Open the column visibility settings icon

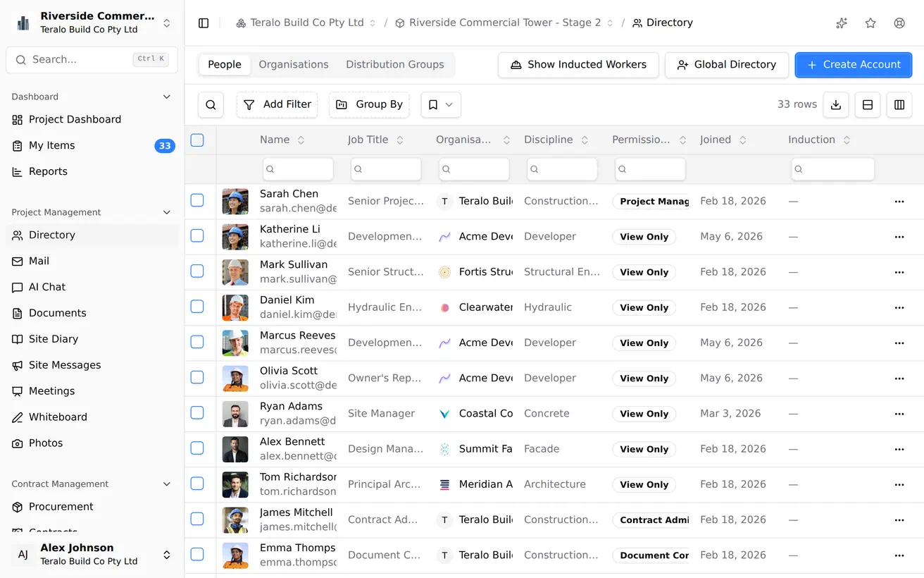[x=899, y=105]
